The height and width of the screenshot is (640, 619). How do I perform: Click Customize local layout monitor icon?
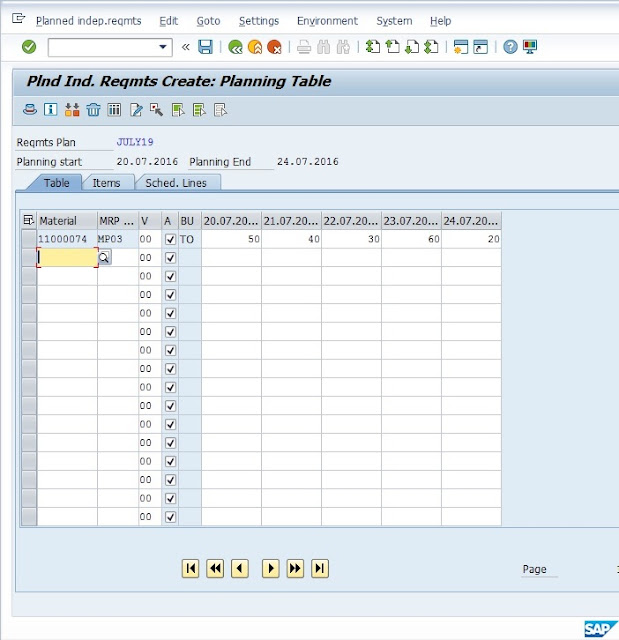tap(530, 47)
